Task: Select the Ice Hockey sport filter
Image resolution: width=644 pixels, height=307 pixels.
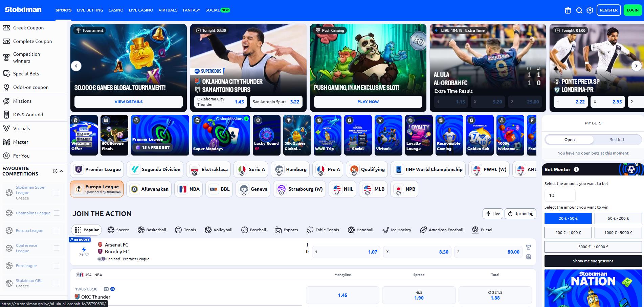Action: [397, 230]
